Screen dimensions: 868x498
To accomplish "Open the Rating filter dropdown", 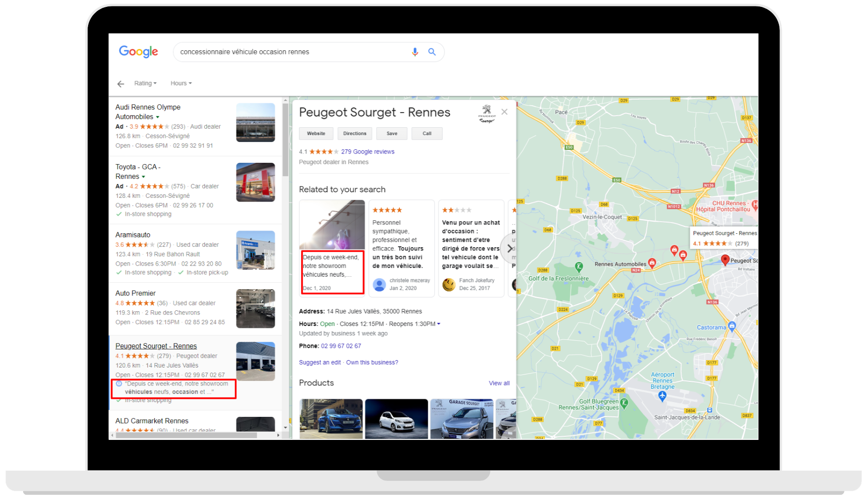I will click(x=145, y=83).
